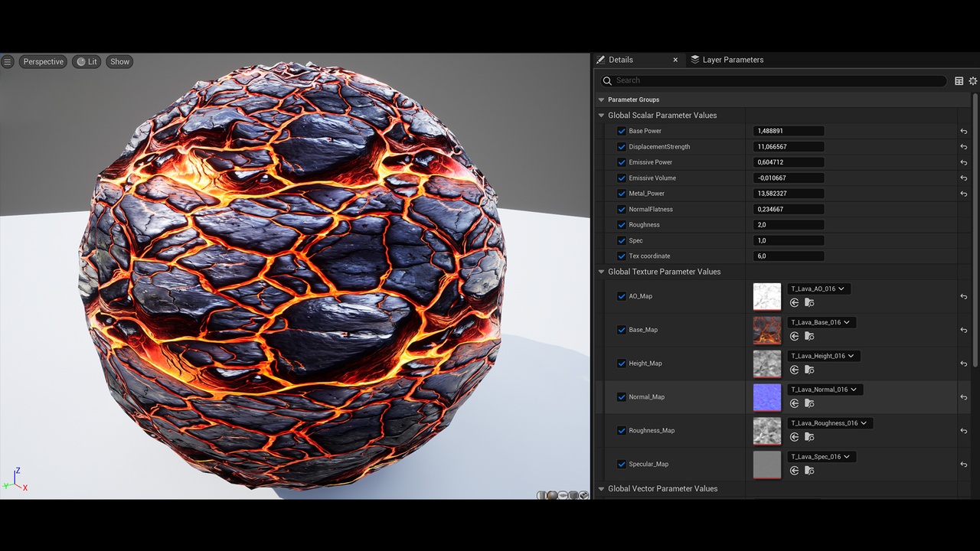The height and width of the screenshot is (551, 980).
Task: Open the T_Lava_Normal_016 texture dropdown
Action: coord(825,390)
